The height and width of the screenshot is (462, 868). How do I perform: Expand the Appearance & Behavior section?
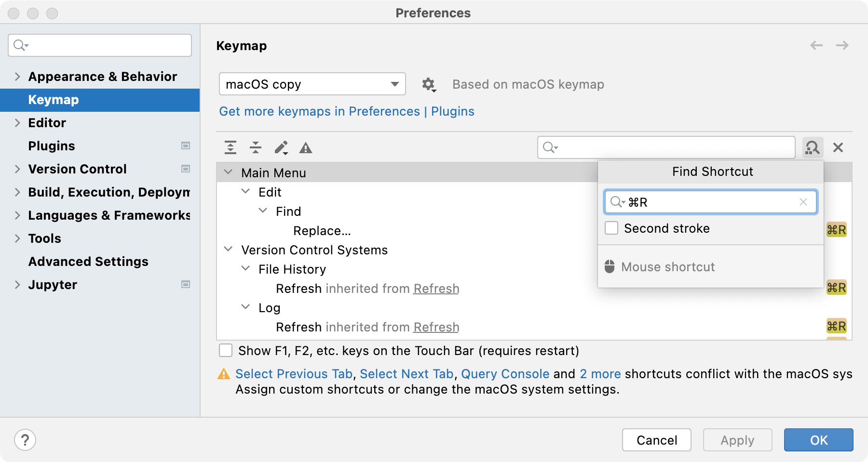coord(18,77)
